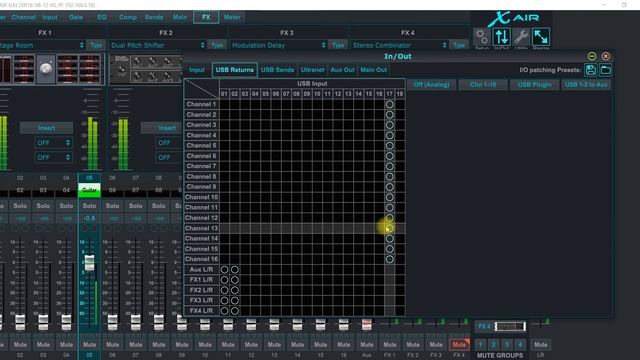Image resolution: width=640 pixels, height=360 pixels.
Task: Mute the Guitar channel 05
Action: [89, 345]
